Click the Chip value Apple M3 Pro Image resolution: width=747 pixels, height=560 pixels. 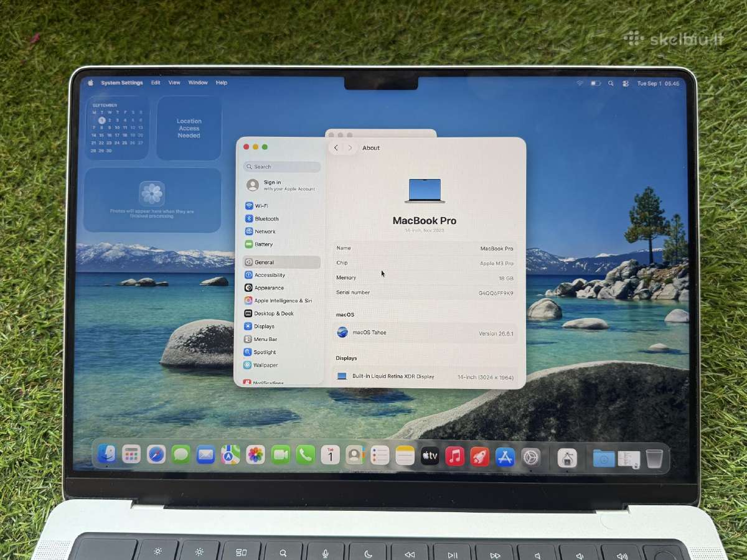[x=496, y=264]
